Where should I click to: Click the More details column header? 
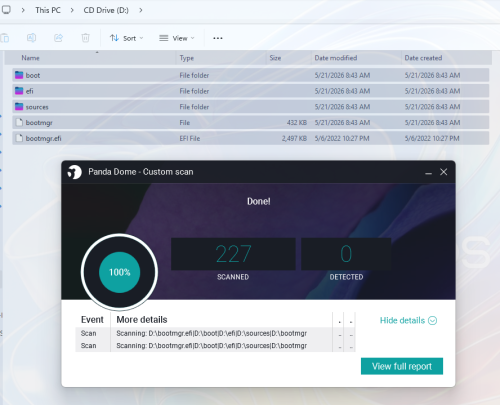tap(142, 320)
